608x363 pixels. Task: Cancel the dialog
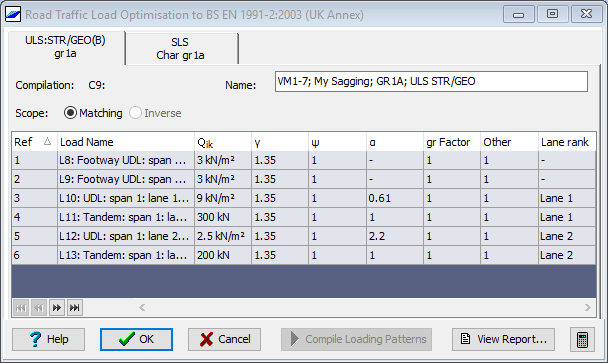pyautogui.click(x=224, y=339)
